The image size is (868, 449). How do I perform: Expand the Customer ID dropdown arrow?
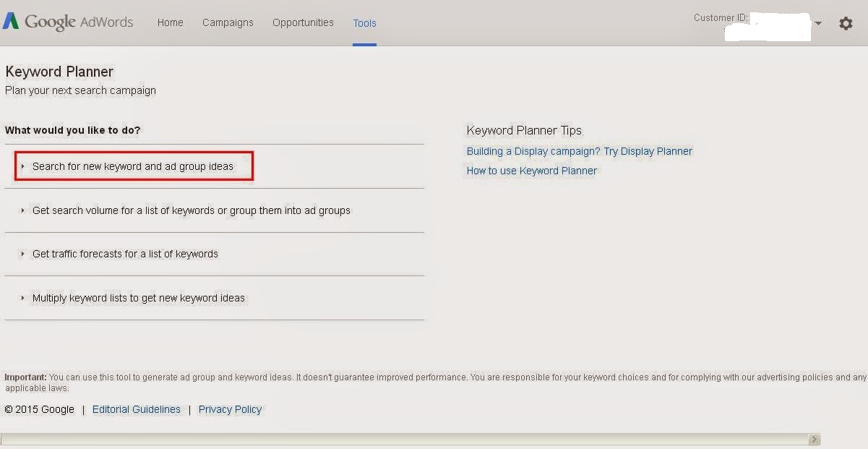pos(817,23)
